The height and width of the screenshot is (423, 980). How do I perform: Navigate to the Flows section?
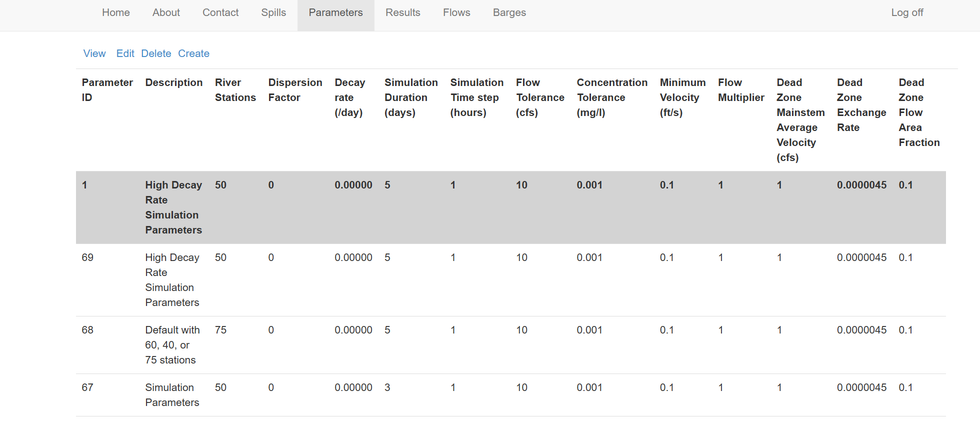click(x=456, y=12)
